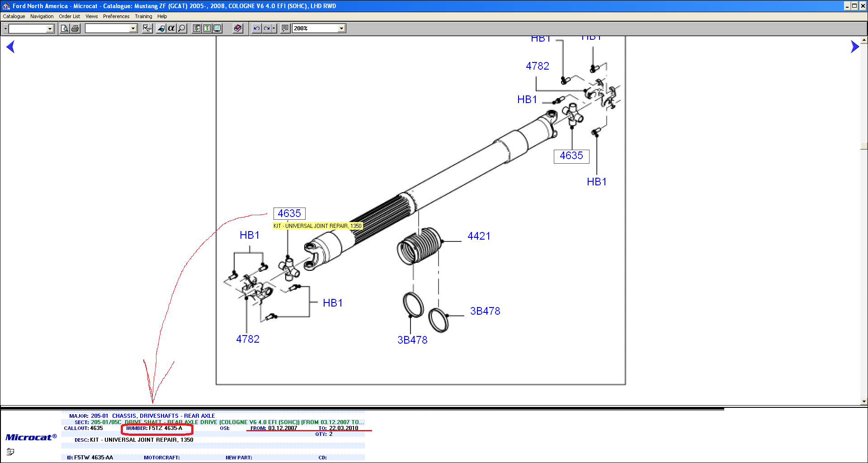The width and height of the screenshot is (868, 463).
Task: Click the first toolbar combo text field
Action: (28, 28)
